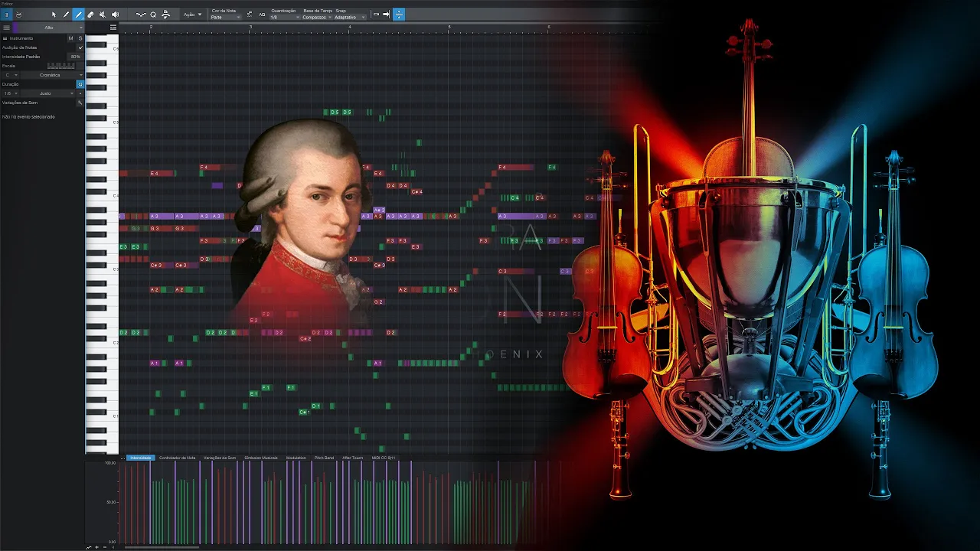The width and height of the screenshot is (980, 551).
Task: Open the Alto track selector dropdown
Action: tap(52, 28)
